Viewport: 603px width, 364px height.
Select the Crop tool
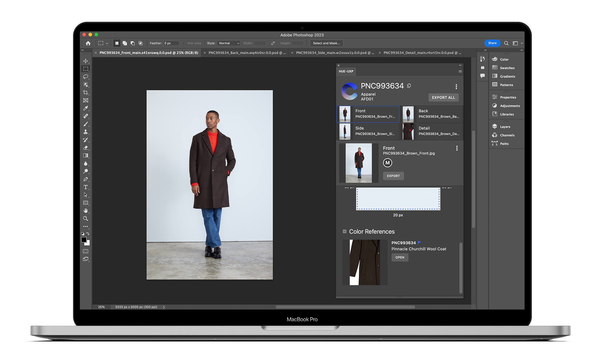pyautogui.click(x=86, y=93)
